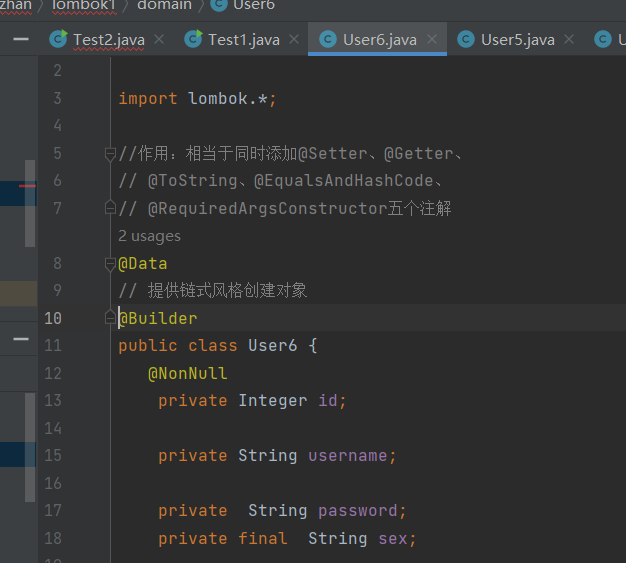Click line number 13 in the gutter

(53, 400)
